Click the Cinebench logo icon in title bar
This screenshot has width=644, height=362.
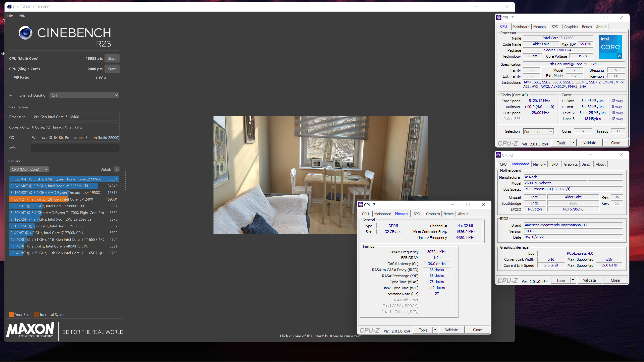pyautogui.click(x=9, y=7)
